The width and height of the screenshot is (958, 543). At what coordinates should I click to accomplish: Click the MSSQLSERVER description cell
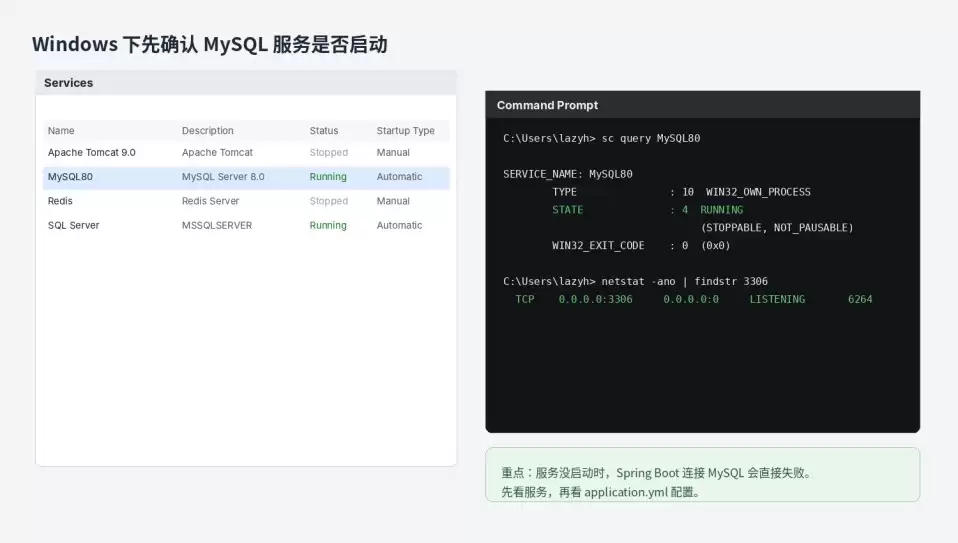tap(217, 225)
